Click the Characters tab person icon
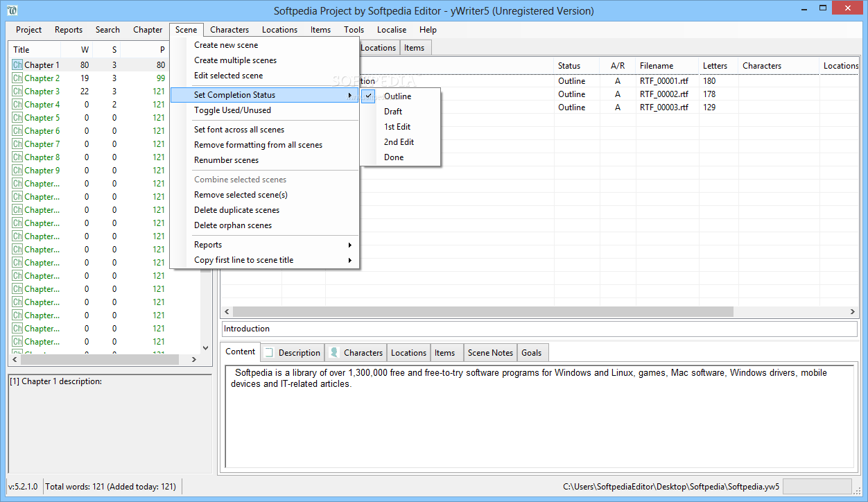Viewport: 868px width, 502px height. coord(334,353)
